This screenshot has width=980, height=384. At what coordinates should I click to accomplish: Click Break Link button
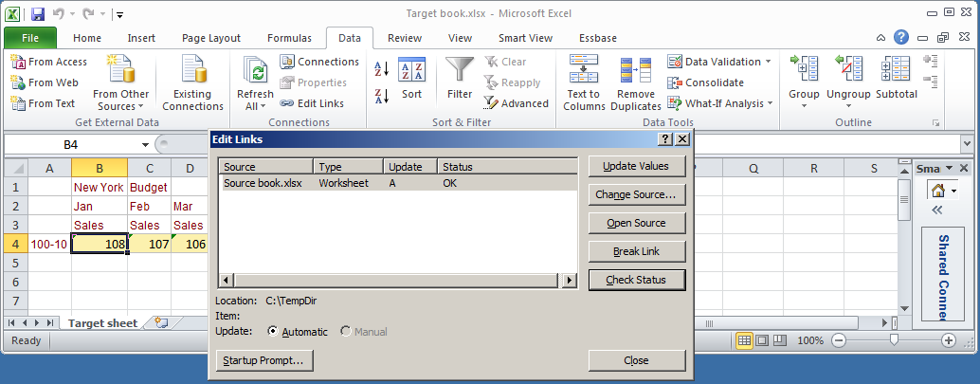[x=637, y=251]
